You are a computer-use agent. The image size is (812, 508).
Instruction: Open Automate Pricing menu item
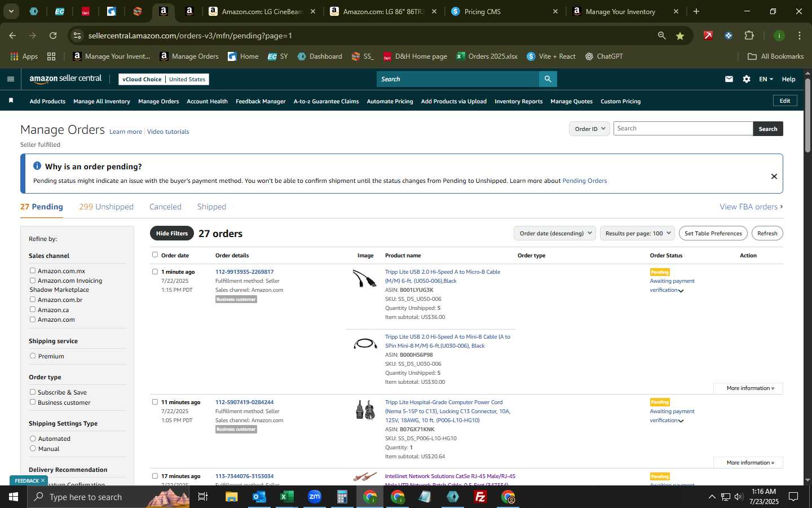click(390, 102)
